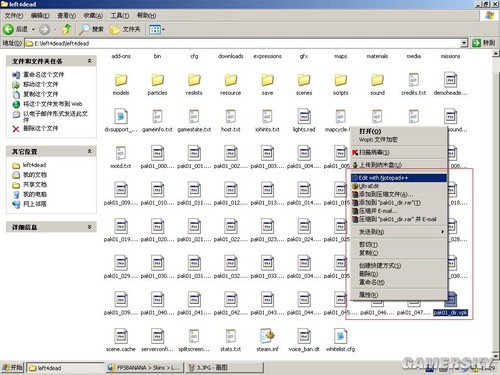Open the Send To submenu arrow
This screenshot has width=500, height=375.
(443, 232)
